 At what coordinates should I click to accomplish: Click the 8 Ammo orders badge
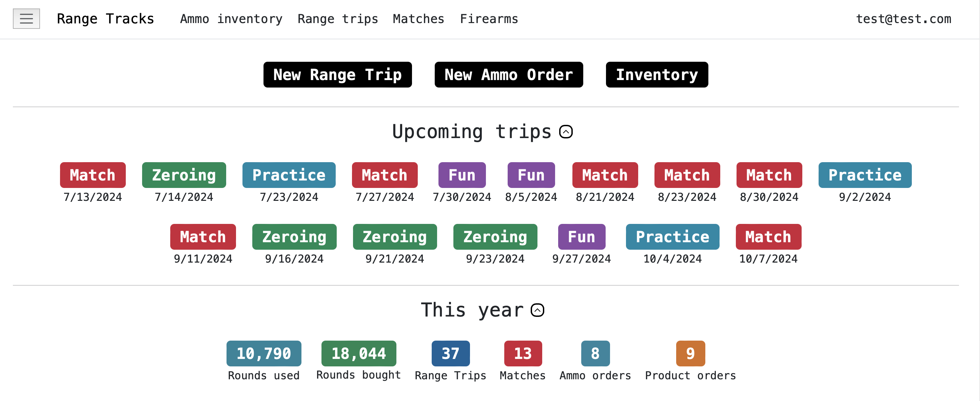[595, 354]
